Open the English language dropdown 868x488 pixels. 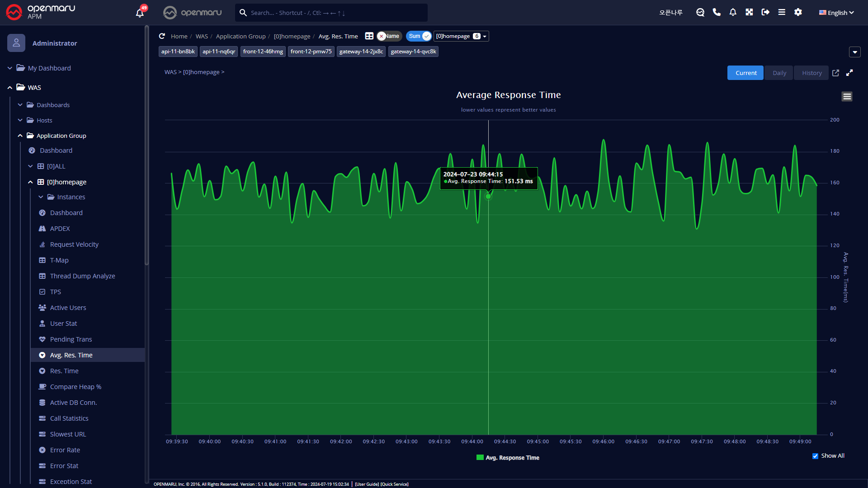[x=836, y=13]
